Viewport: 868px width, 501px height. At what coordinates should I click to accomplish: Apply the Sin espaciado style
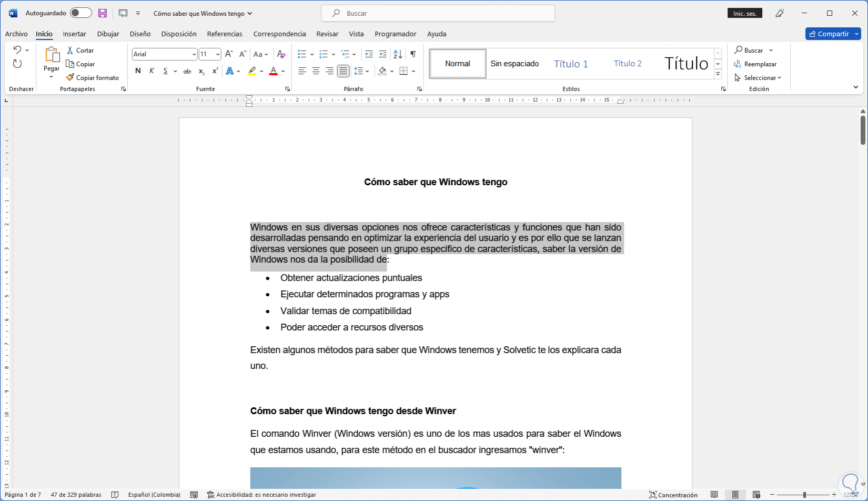514,64
